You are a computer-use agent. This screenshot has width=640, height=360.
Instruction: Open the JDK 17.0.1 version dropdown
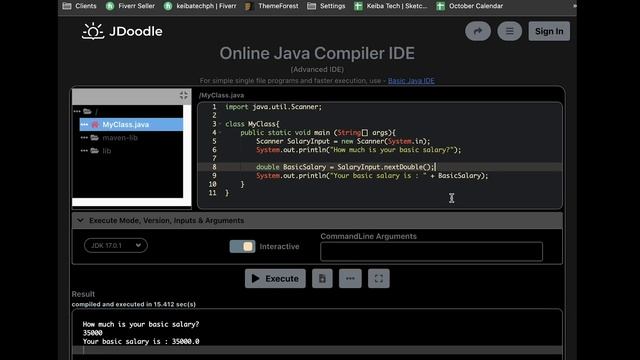(116, 245)
